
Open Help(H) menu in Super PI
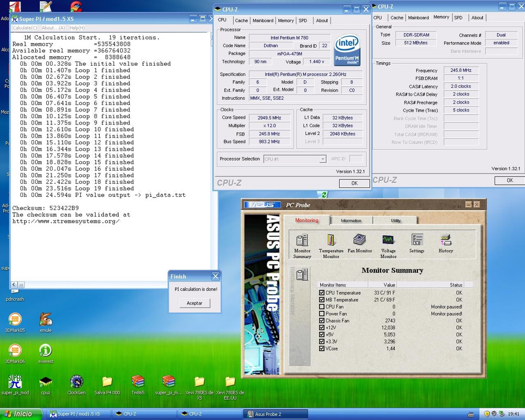click(77, 28)
